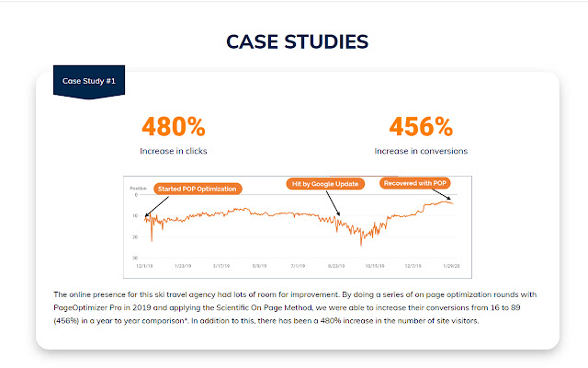
Task: Click the Hit by Google Update callout
Action: pyautogui.click(x=324, y=184)
